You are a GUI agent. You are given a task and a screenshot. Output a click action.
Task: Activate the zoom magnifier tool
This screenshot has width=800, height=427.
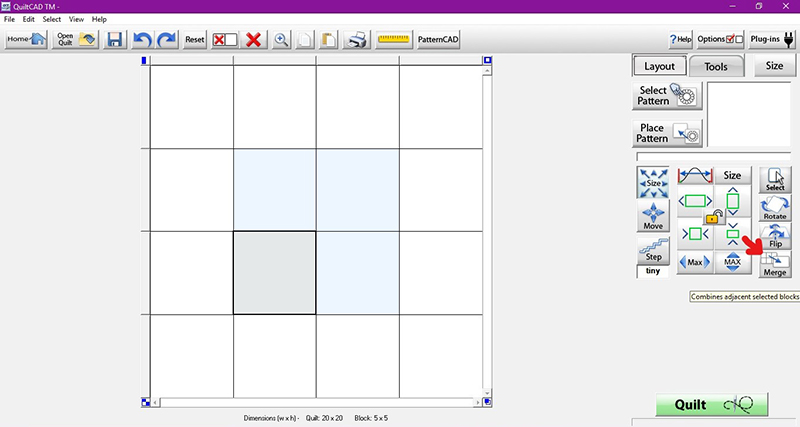(281, 39)
